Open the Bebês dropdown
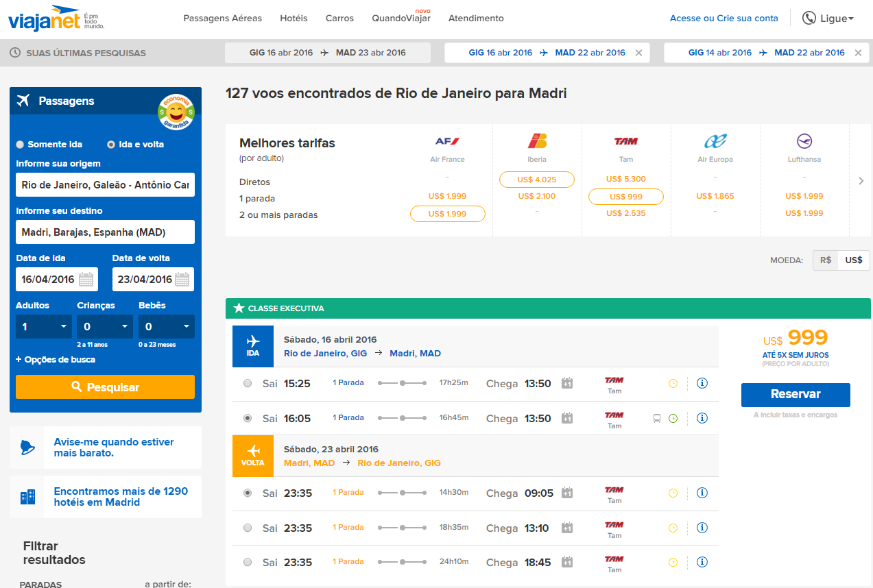This screenshot has height=588, width=873. point(167,326)
